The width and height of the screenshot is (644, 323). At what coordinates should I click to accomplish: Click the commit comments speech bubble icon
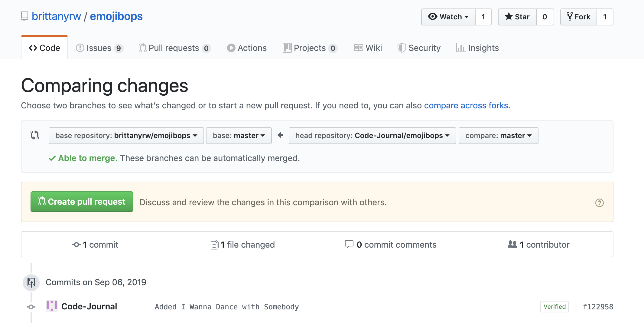click(349, 244)
